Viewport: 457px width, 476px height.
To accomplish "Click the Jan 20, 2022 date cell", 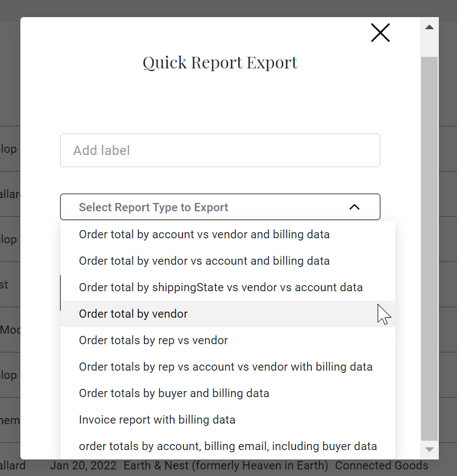I will point(83,466).
